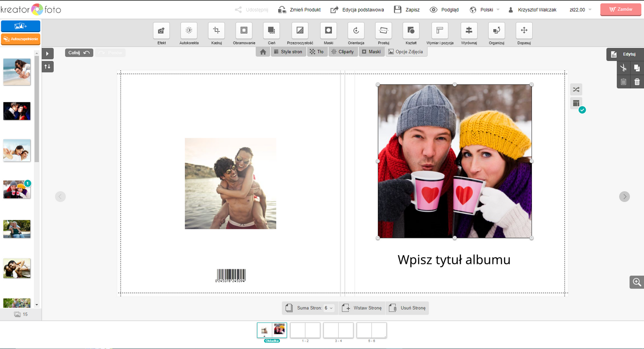Click the page layout icon with checkmark
644x349 pixels.
coord(576,103)
